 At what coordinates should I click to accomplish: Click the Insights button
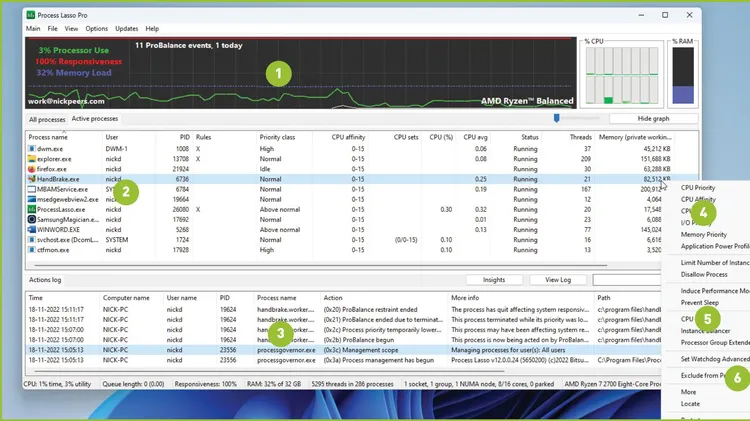click(x=494, y=280)
